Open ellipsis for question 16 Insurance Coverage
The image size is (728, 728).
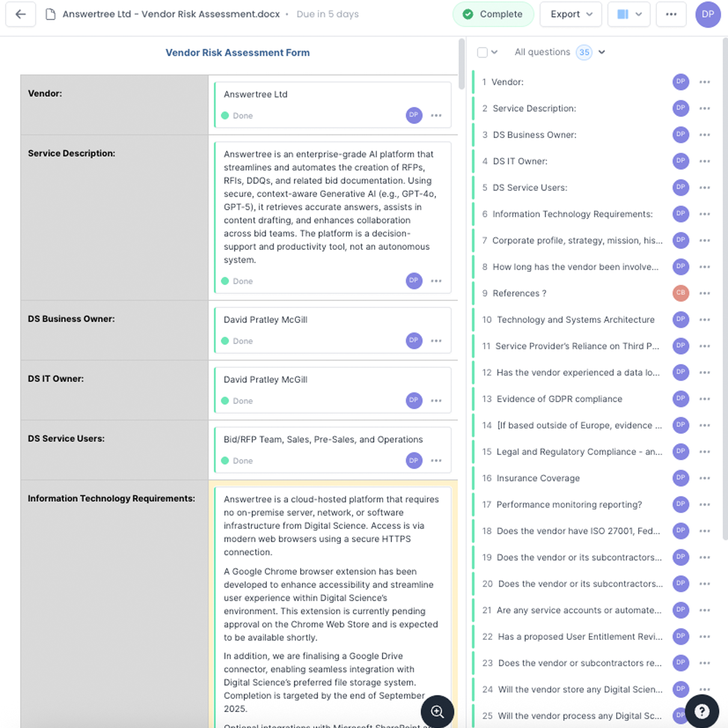pos(705,478)
